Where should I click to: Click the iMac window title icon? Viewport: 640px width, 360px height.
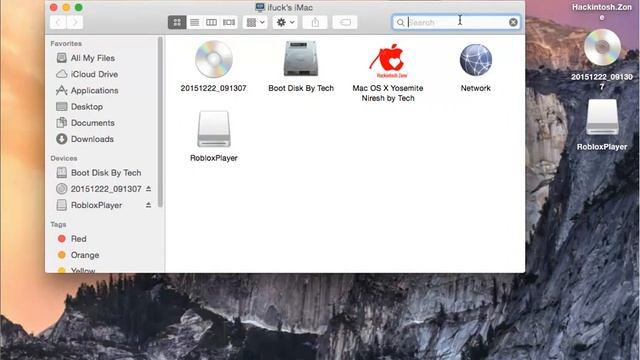tap(260, 7)
